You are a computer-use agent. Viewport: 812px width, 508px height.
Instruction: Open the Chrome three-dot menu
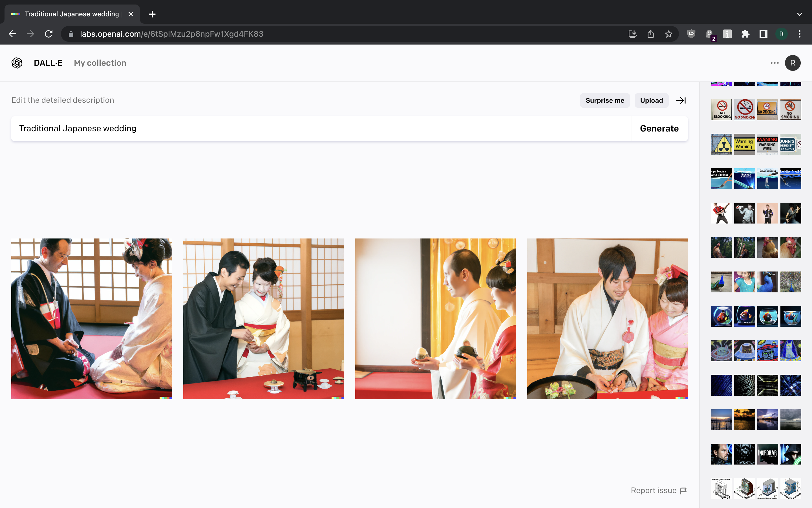point(800,34)
